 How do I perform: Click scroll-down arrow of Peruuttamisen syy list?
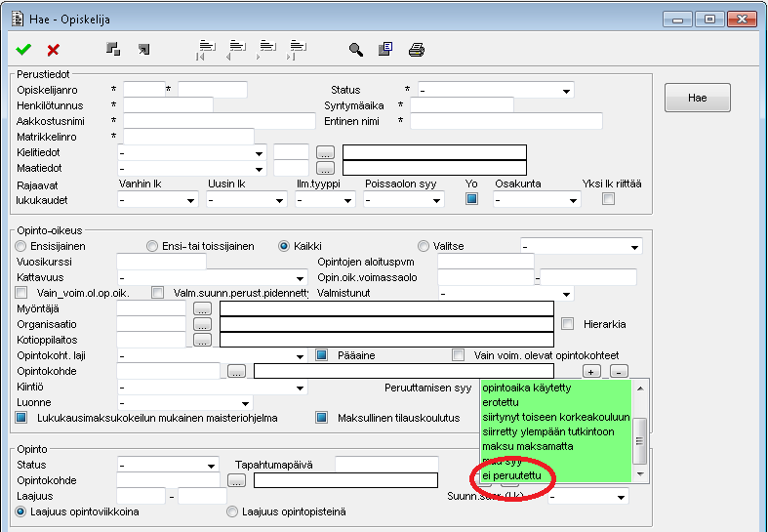coord(639,474)
